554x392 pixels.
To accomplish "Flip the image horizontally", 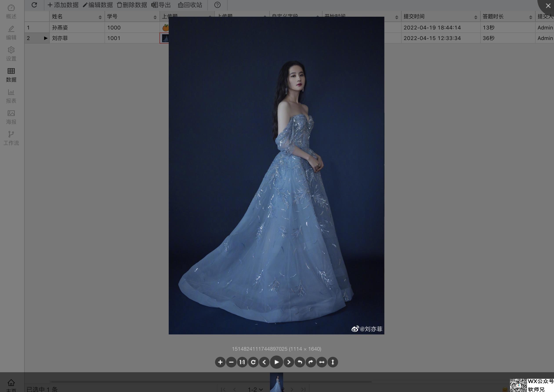I will [x=322, y=362].
